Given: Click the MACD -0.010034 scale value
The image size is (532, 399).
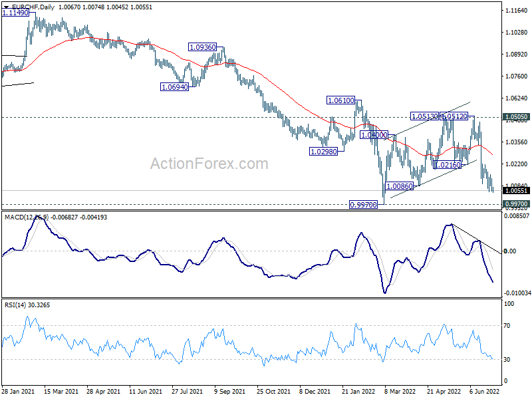Looking at the screenshot, I should tap(517, 293).
